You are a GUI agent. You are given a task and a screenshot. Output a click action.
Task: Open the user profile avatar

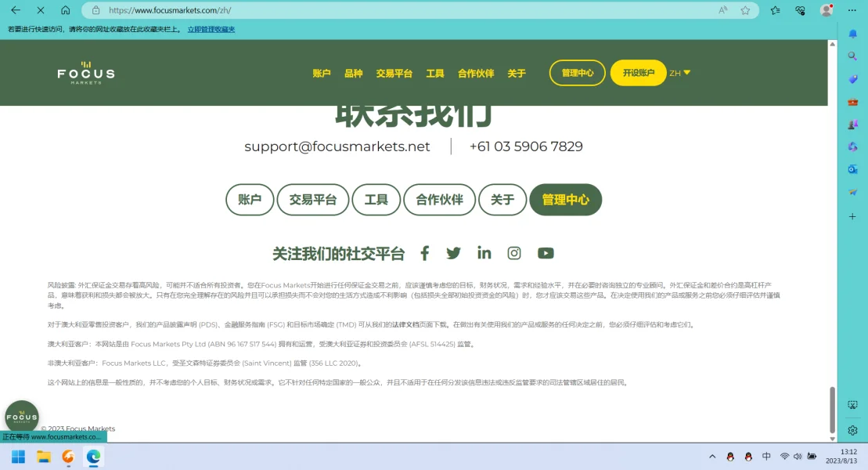(x=827, y=10)
